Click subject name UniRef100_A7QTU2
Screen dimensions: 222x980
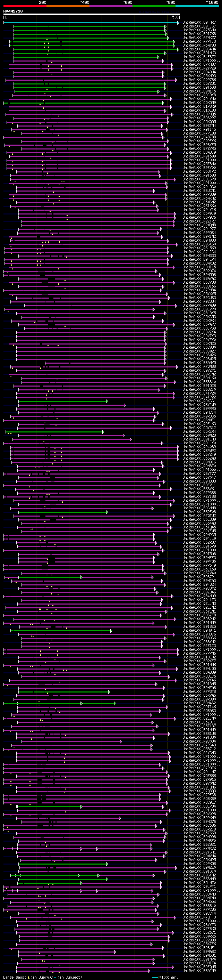(199, 516)
